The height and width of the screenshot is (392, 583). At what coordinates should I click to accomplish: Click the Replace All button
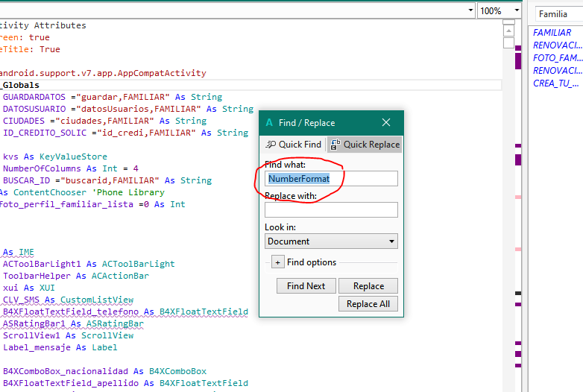click(x=368, y=303)
